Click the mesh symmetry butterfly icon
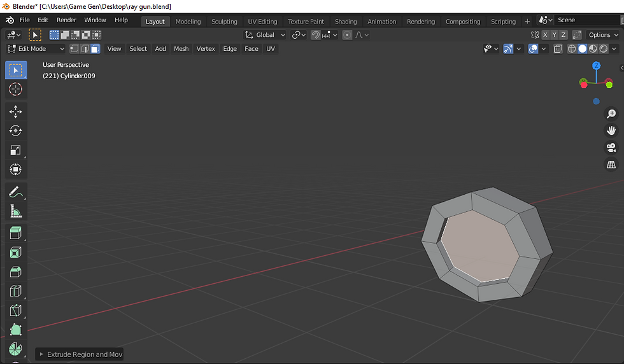Viewport: 624px width, 364px height. point(535,35)
